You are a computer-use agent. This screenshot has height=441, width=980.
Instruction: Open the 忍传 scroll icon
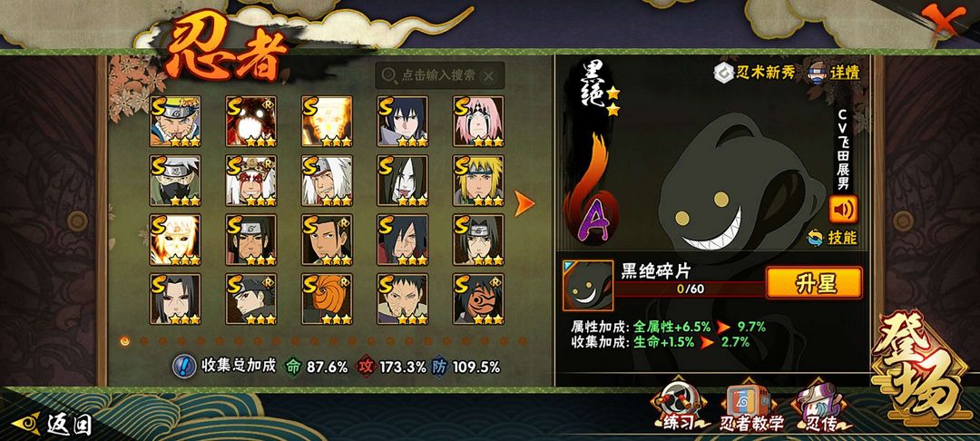pos(819,406)
